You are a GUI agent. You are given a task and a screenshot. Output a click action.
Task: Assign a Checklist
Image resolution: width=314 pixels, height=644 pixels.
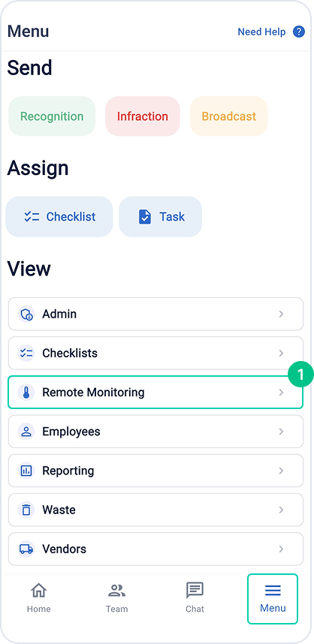coord(59,216)
